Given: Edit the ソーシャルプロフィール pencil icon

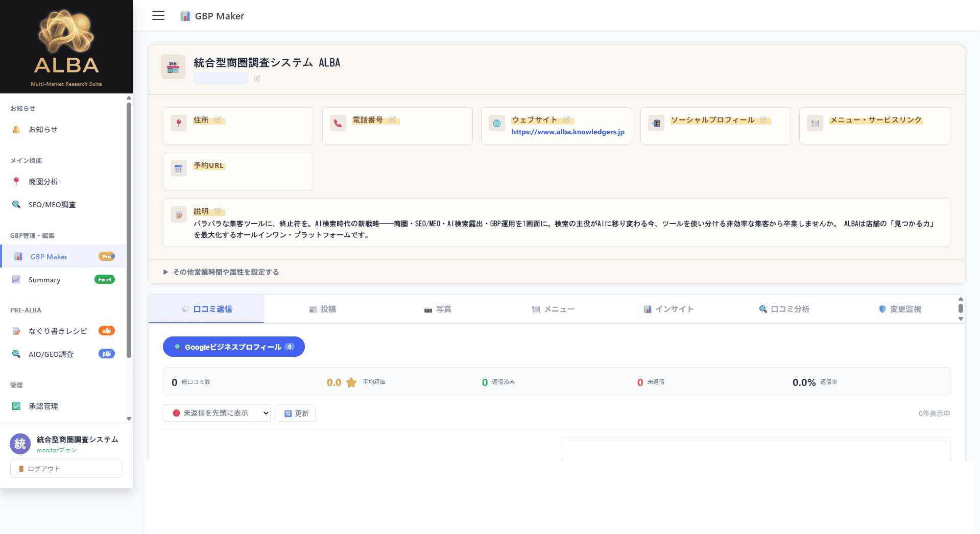Looking at the screenshot, I should tap(763, 119).
